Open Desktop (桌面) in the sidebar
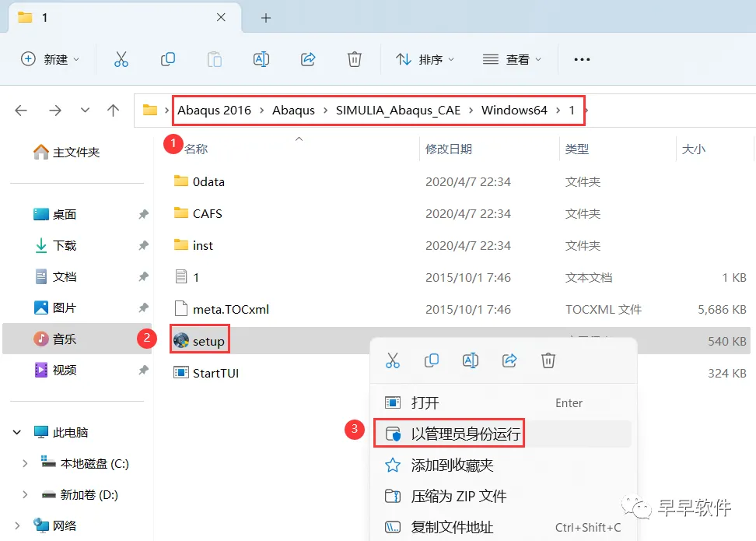This screenshot has height=541, width=756. [x=55, y=214]
